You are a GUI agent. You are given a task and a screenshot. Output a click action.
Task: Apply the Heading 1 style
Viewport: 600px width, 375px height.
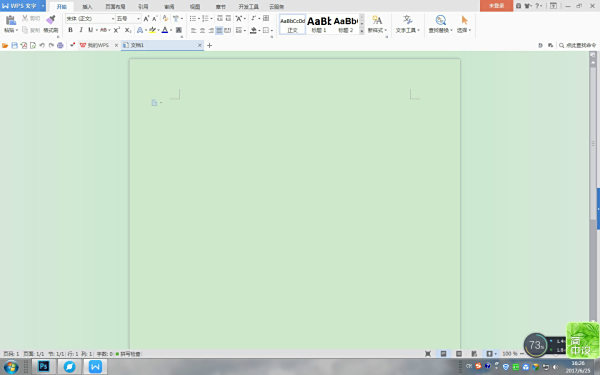319,24
